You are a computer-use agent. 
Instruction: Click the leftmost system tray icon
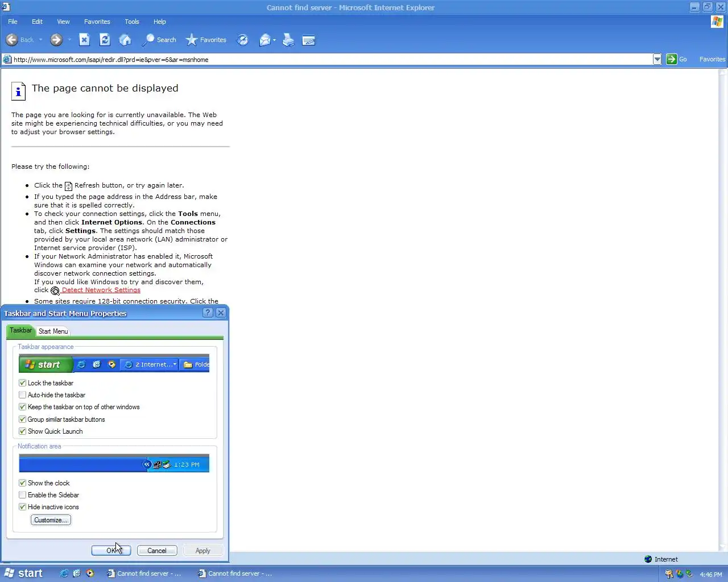click(x=669, y=574)
